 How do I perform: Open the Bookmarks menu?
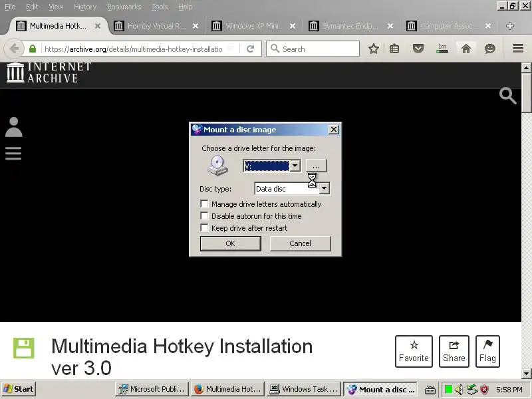coord(124,7)
